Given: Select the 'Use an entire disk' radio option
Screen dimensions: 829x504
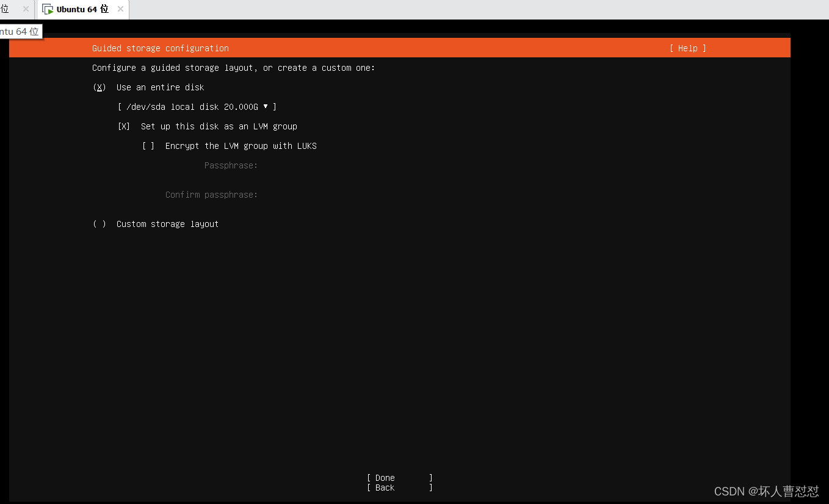Looking at the screenshot, I should pyautogui.click(x=100, y=87).
